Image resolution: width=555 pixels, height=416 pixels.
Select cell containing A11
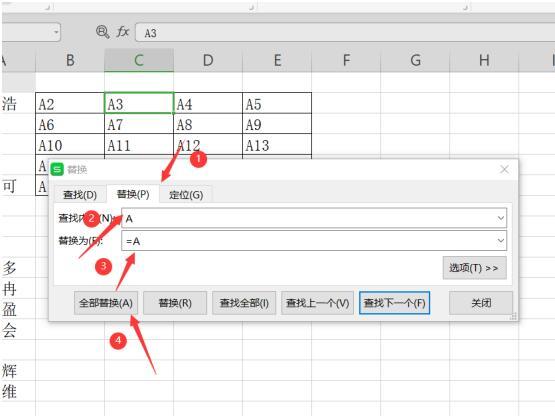pos(139,144)
